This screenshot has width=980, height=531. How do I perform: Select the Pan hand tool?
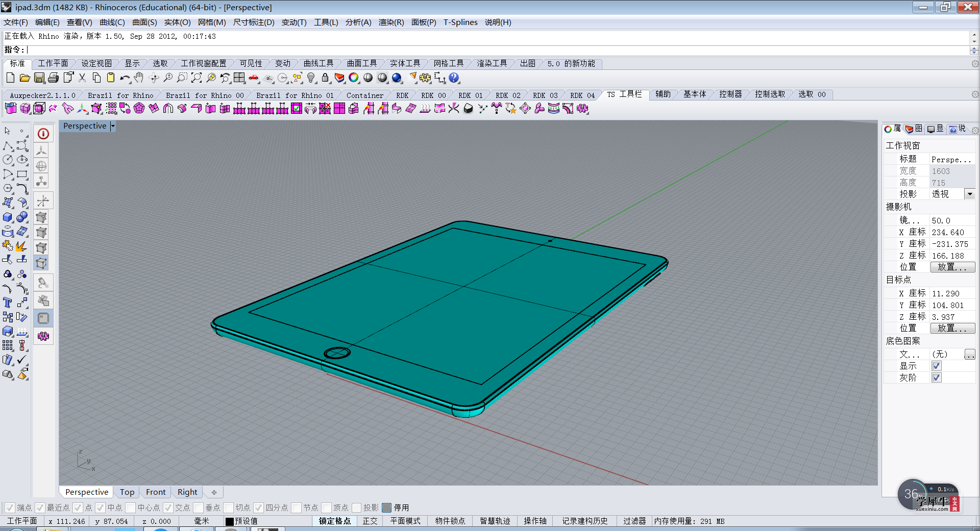[x=139, y=78]
